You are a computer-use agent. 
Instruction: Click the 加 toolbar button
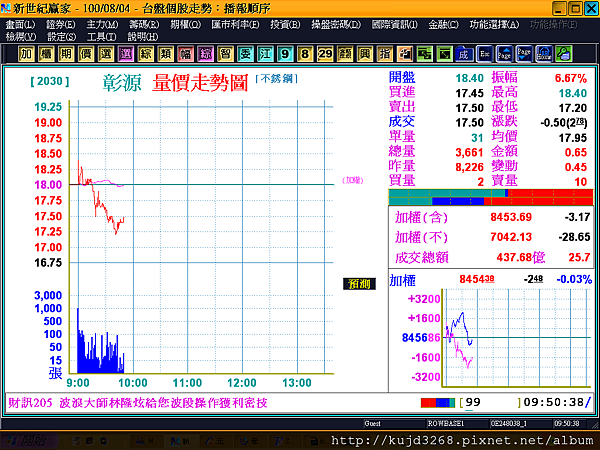(x=26, y=54)
